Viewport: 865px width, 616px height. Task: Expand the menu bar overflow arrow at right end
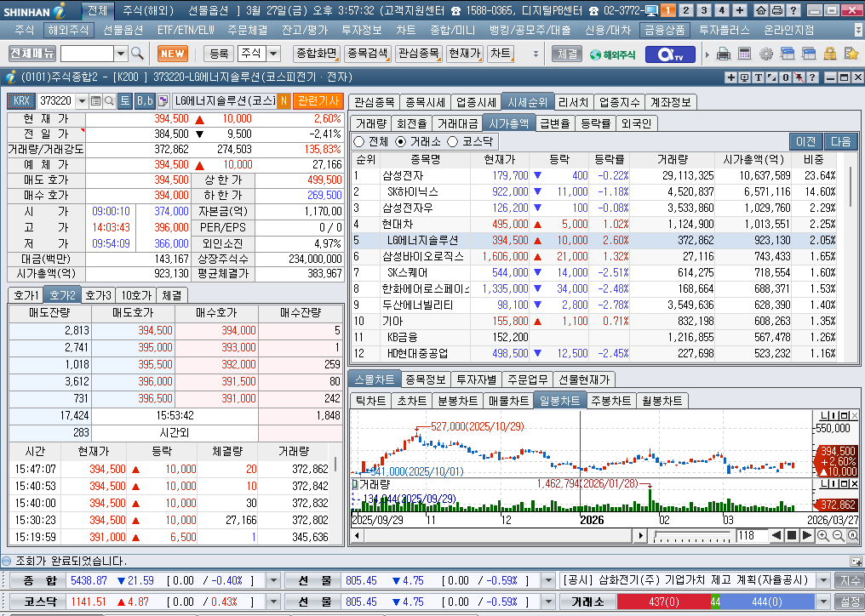tap(859, 31)
